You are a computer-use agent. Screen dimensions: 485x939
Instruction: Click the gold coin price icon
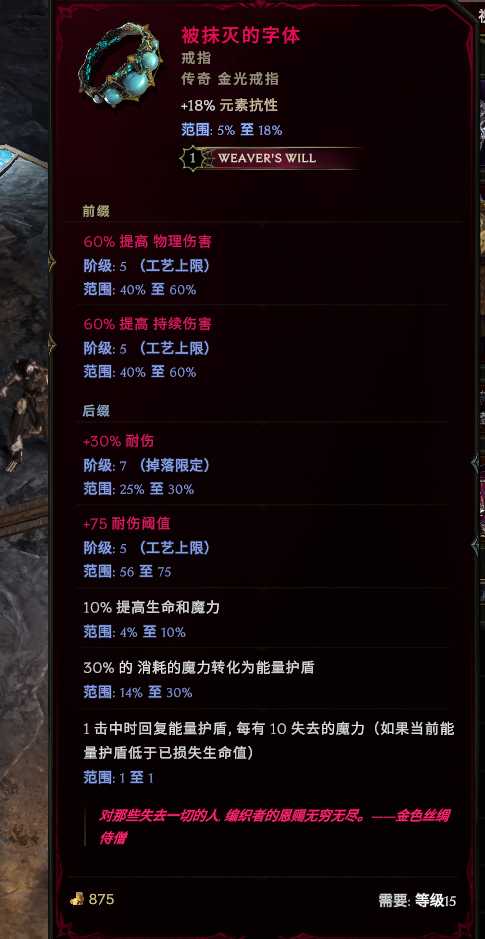76,899
